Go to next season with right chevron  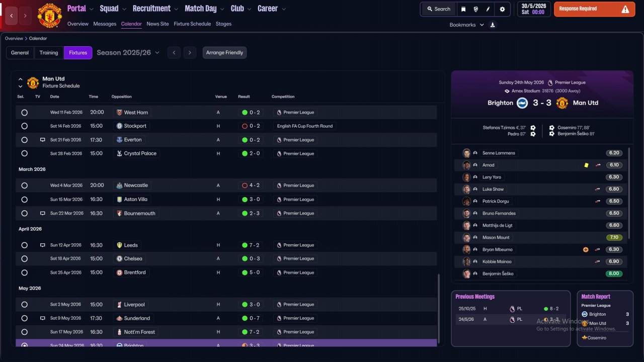pos(190,53)
